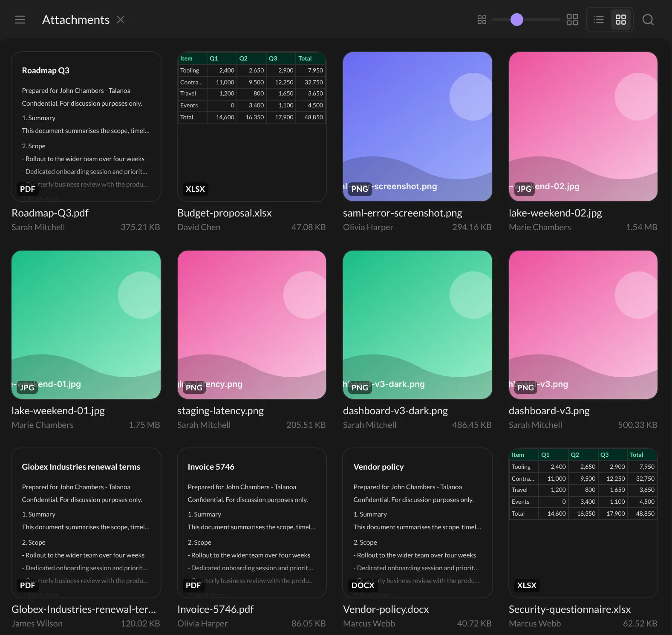Image resolution: width=672 pixels, height=635 pixels.
Task: Open the hamburger menu
Action: [x=20, y=20]
